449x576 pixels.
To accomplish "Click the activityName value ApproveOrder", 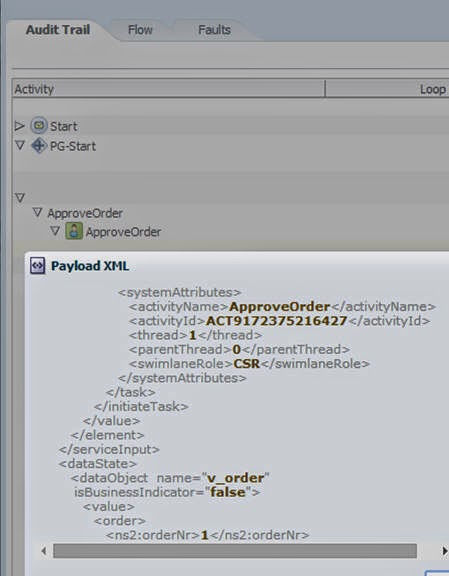I will 279,307.
